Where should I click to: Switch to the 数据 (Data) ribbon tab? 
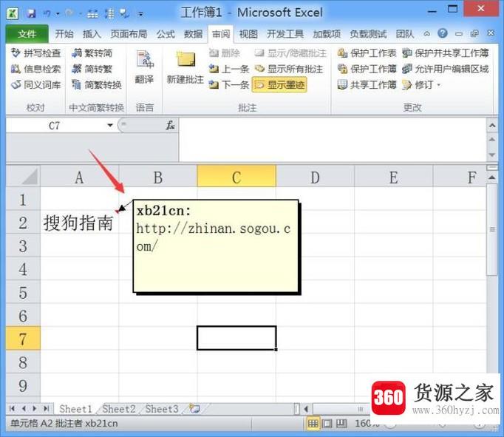[193, 34]
